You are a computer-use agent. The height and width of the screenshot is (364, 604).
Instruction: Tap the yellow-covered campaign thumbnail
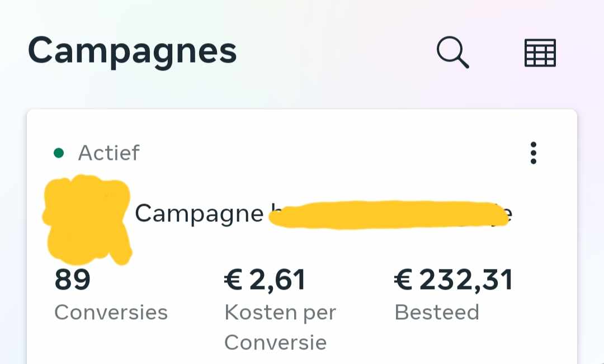click(87, 220)
